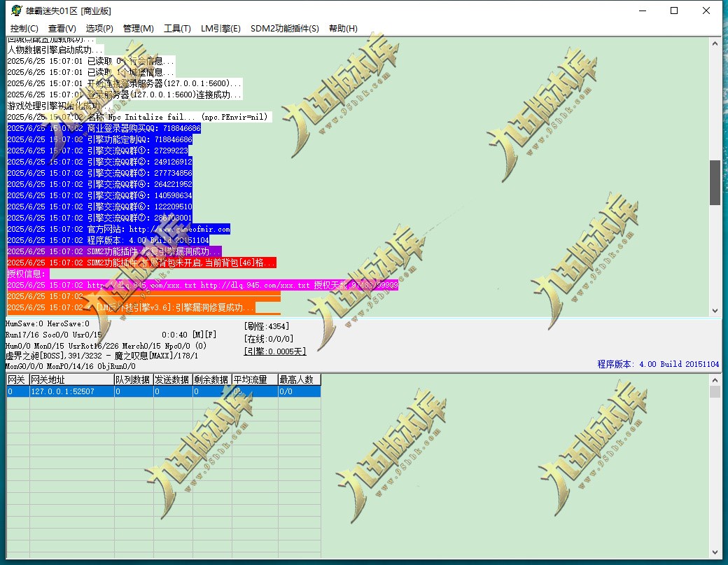This screenshot has height=565, width=728.
Task: Click the log pane scrollbar thumb
Action: pyautogui.click(x=715, y=183)
